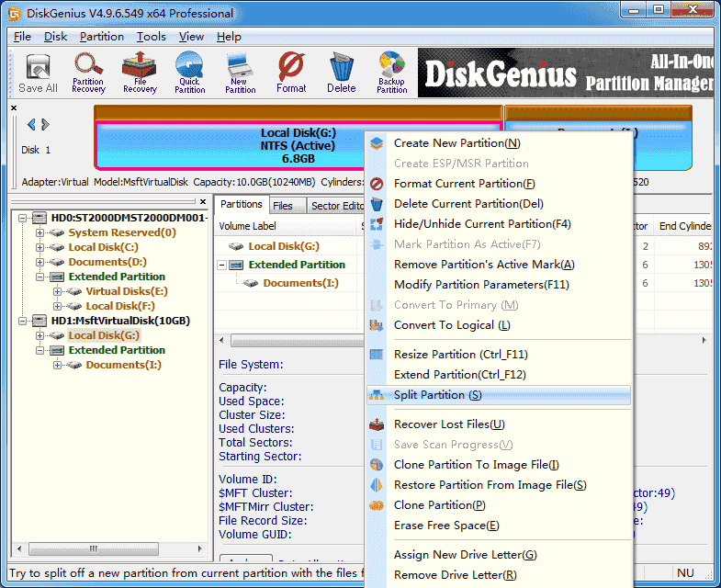The height and width of the screenshot is (588, 721).
Task: Select Documents(I:) row in partitions list
Action: pos(300,283)
